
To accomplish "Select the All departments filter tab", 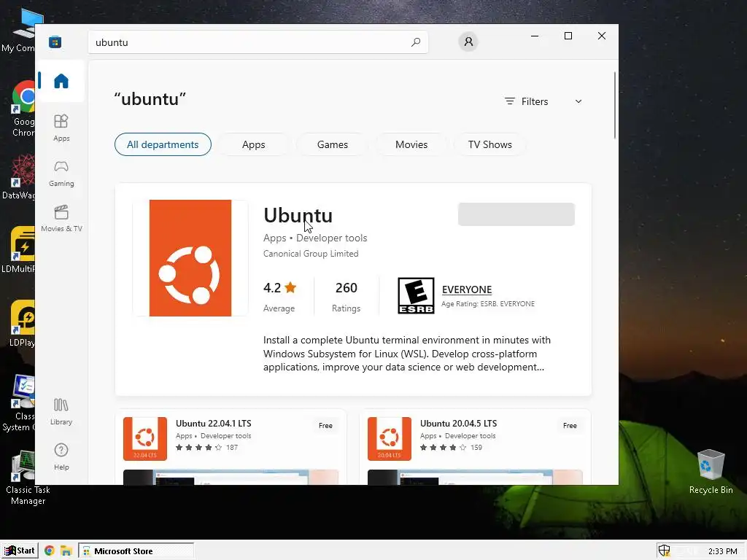I will click(x=163, y=144).
